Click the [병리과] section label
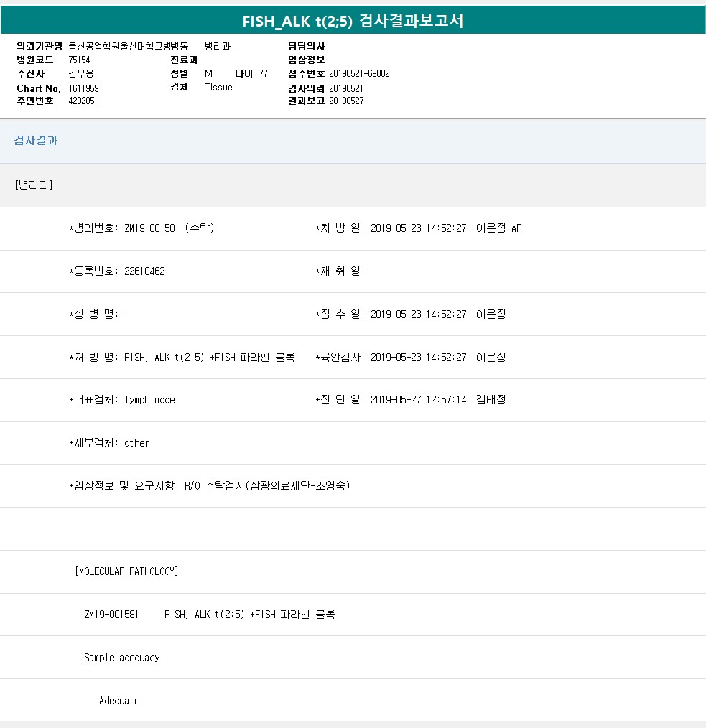The height and width of the screenshot is (728, 706). pyautogui.click(x=33, y=185)
